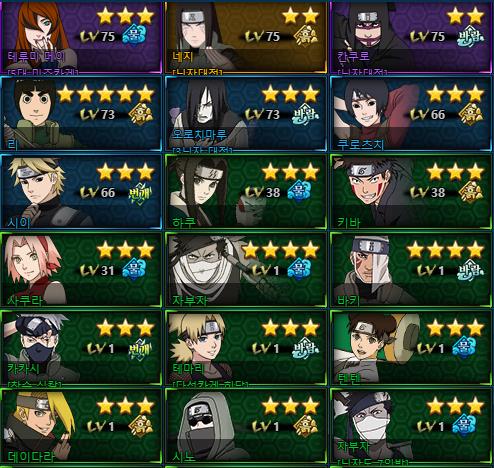Viewport: 494px width, 468px height.
Task: Click the 오로치마루 name label
Action: pyautogui.click(x=199, y=135)
